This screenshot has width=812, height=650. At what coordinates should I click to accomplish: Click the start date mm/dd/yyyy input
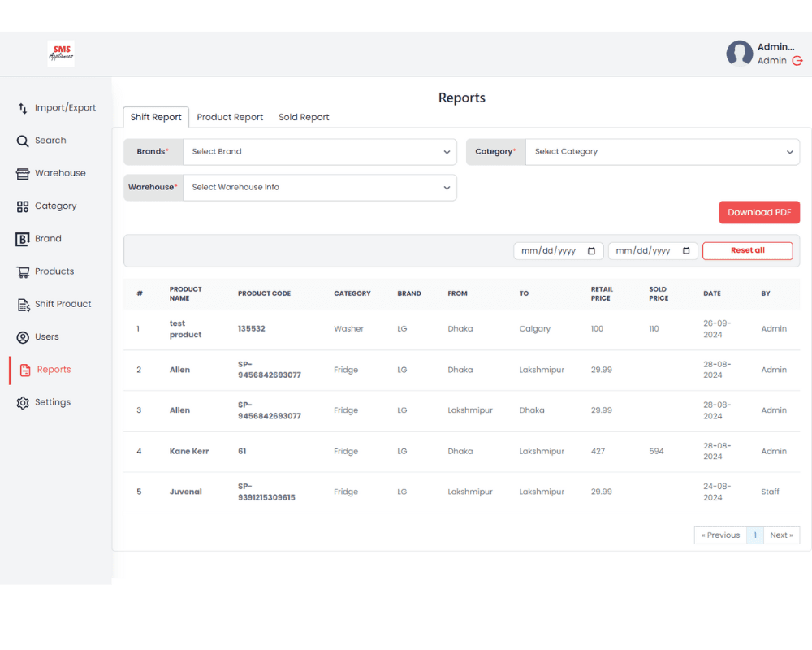point(559,251)
